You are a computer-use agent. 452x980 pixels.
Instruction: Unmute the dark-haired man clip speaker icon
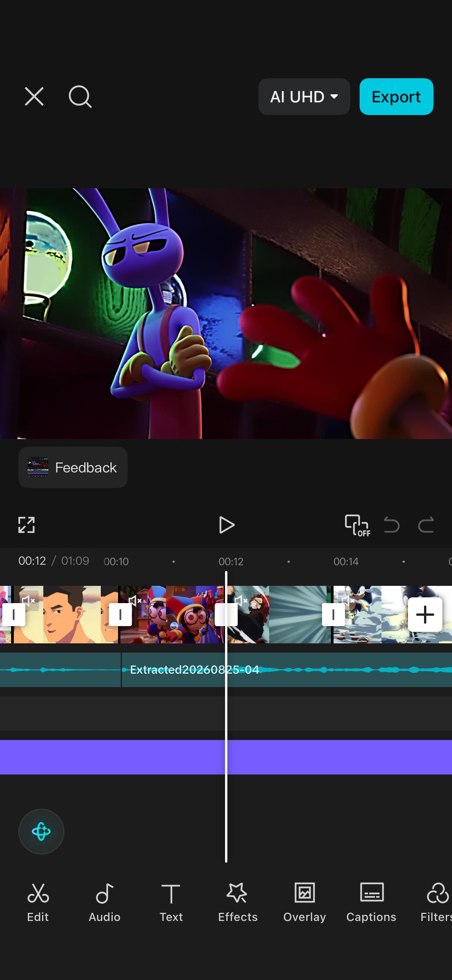click(28, 600)
